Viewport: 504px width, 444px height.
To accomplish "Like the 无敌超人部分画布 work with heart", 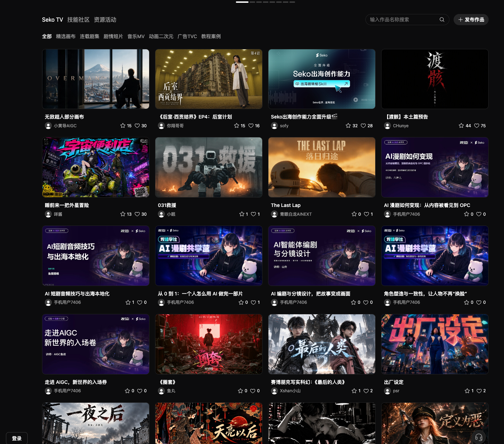I will 137,126.
